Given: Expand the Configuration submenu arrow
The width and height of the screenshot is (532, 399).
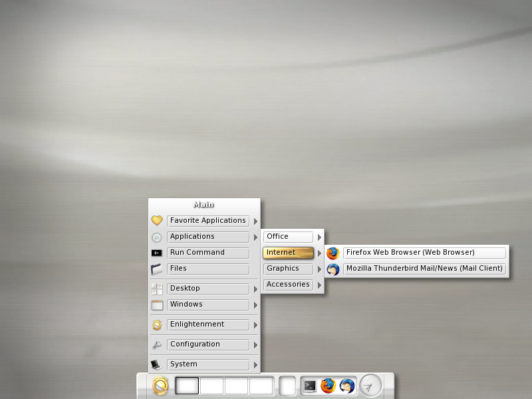Looking at the screenshot, I should point(255,345).
